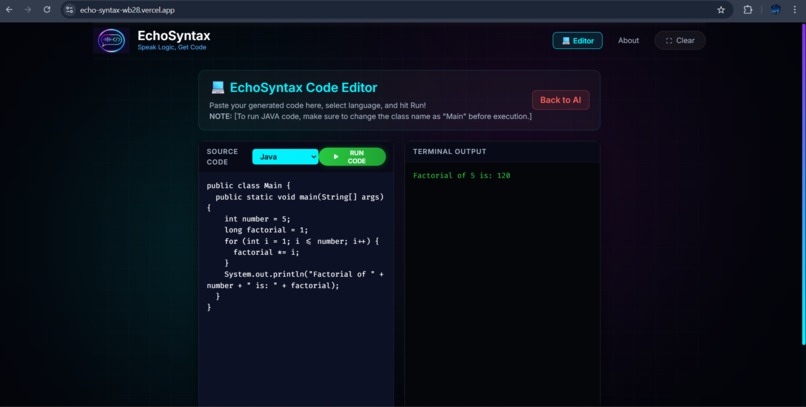Open the browser extensions puzzle icon
The image size is (806, 407).
[x=748, y=10]
